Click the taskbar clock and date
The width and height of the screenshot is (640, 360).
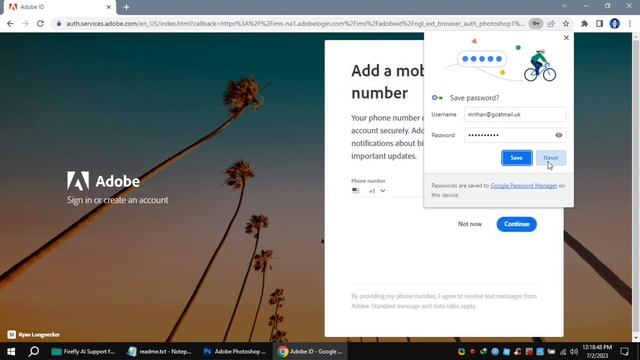click(597, 351)
